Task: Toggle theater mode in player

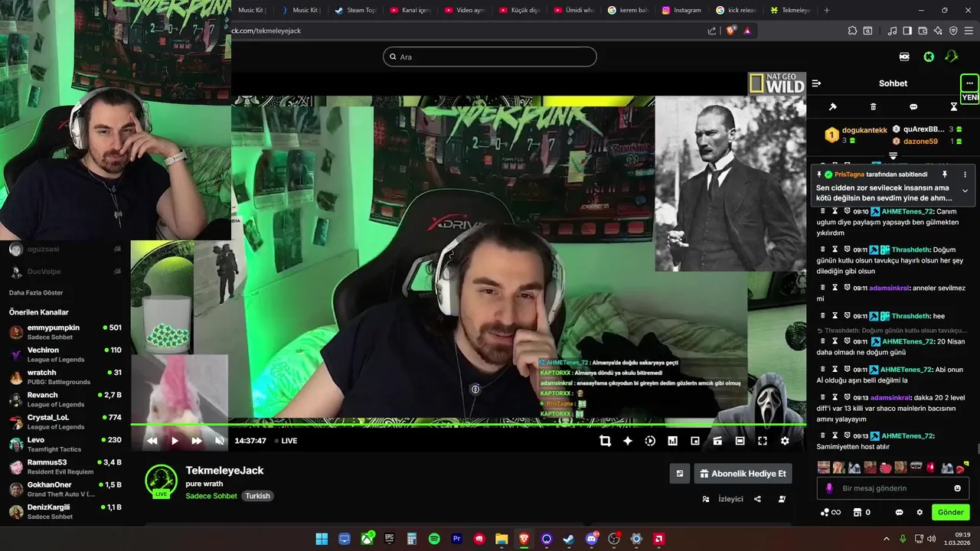Action: [740, 441]
